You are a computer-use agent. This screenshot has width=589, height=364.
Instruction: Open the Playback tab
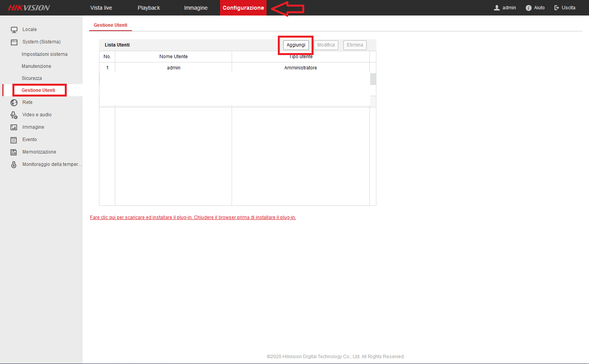(149, 8)
